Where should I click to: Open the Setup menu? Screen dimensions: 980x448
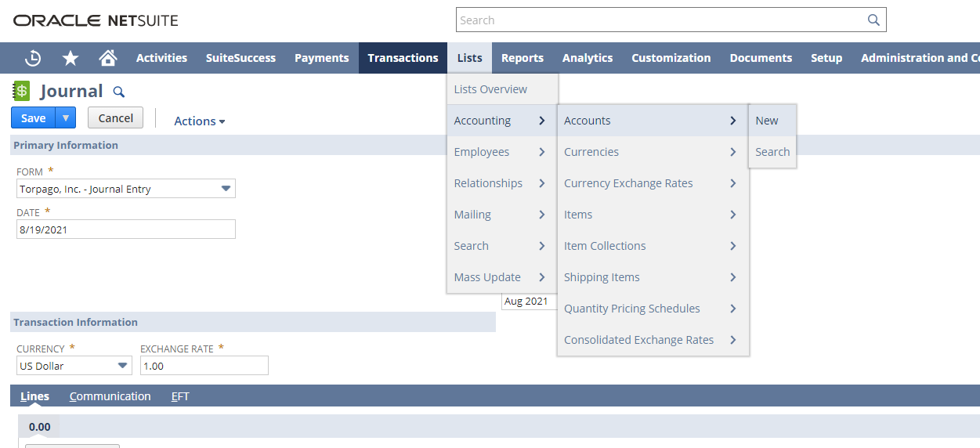pos(826,58)
